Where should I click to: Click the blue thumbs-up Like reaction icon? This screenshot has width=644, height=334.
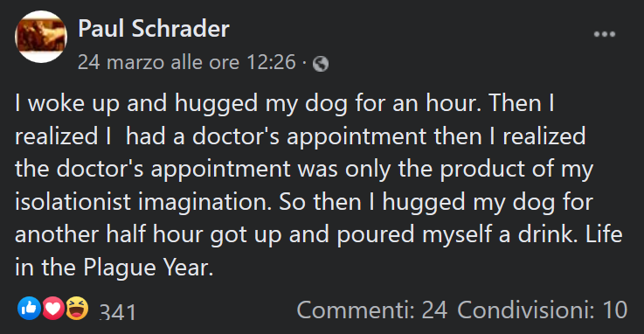point(29,308)
